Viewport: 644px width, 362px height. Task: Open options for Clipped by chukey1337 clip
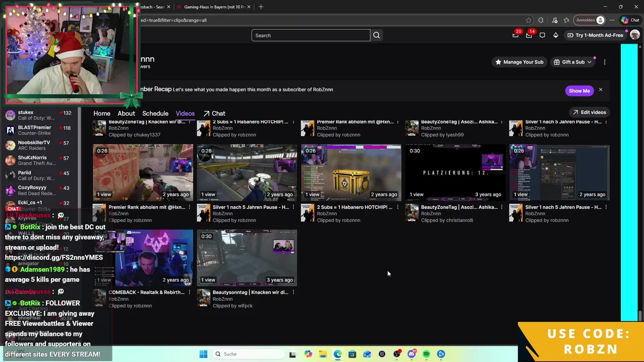(189, 122)
